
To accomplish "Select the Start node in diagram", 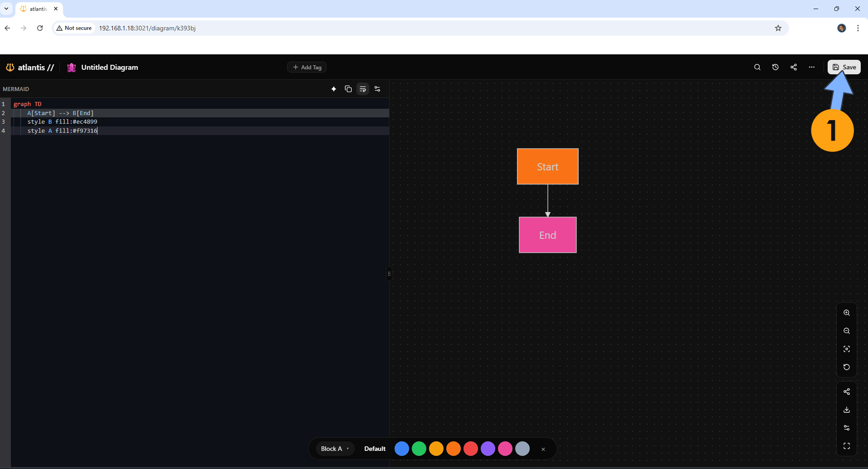I will 547,166.
